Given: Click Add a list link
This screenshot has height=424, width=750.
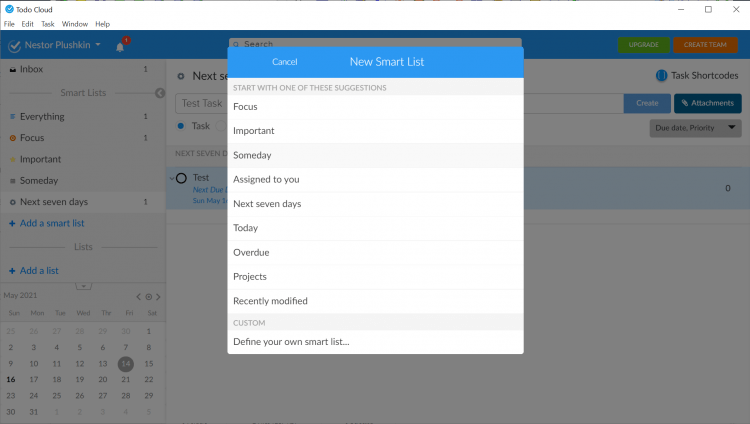Looking at the screenshot, I should point(39,271).
